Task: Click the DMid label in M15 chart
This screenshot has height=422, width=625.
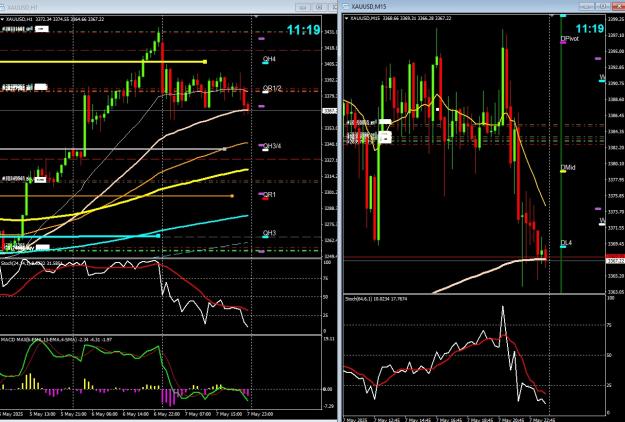Action: click(568, 168)
